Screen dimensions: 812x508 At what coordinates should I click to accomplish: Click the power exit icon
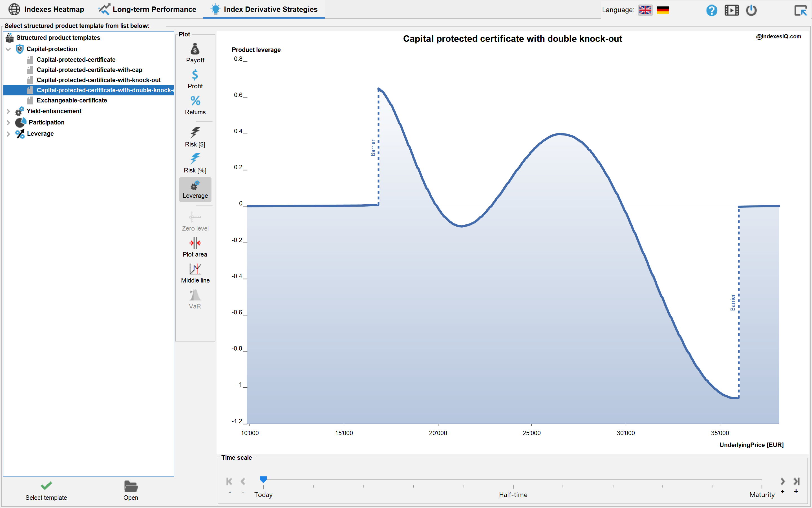click(x=751, y=10)
